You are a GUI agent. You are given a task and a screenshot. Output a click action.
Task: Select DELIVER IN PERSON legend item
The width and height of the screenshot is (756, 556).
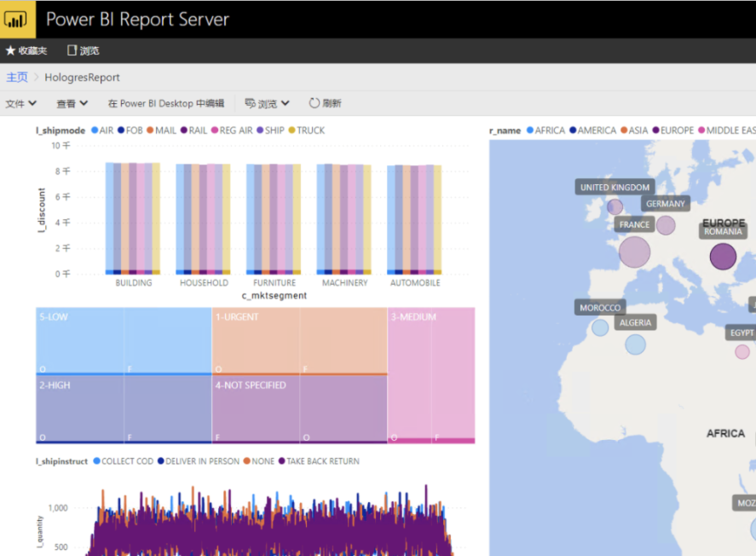click(x=198, y=461)
